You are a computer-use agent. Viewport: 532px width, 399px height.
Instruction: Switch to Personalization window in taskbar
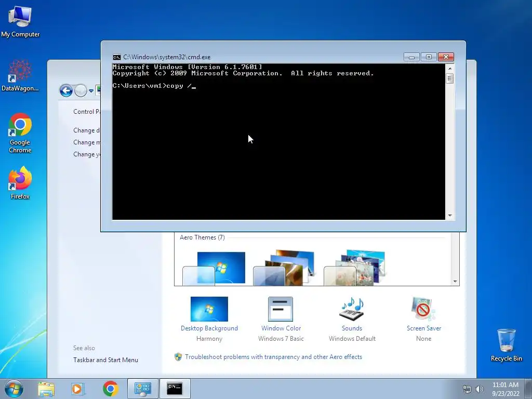click(x=142, y=389)
